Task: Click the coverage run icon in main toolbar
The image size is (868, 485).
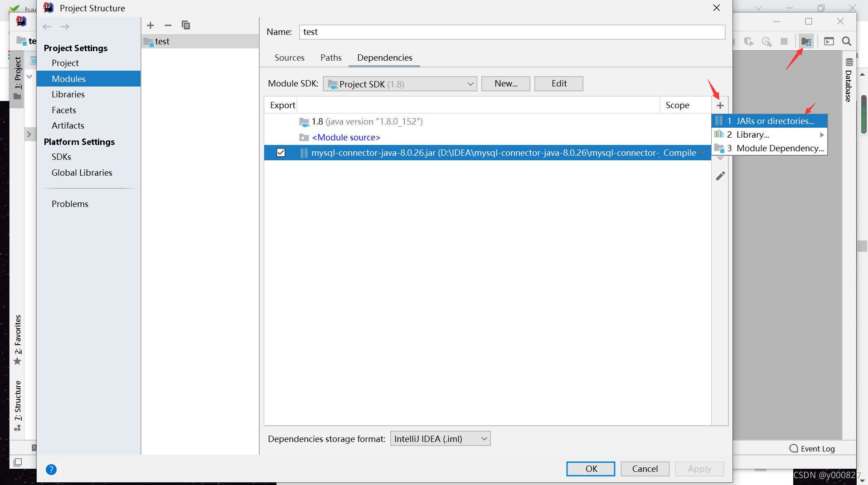Action: tap(749, 41)
